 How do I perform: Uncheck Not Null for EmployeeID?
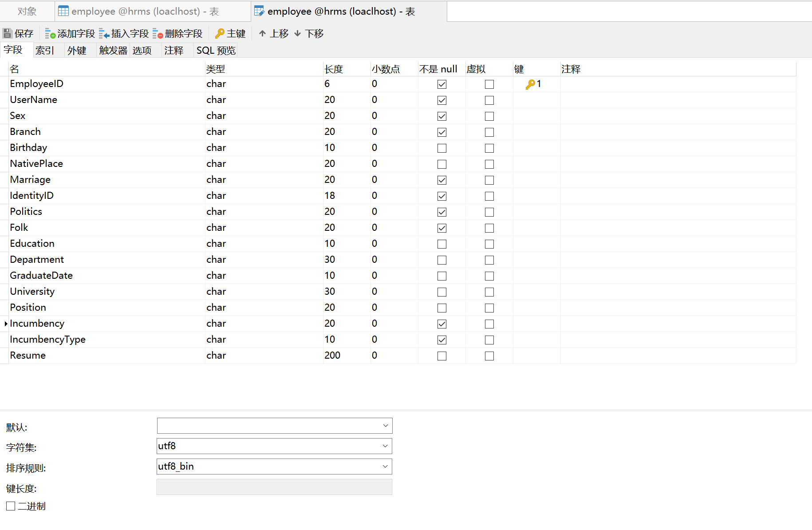(x=442, y=84)
